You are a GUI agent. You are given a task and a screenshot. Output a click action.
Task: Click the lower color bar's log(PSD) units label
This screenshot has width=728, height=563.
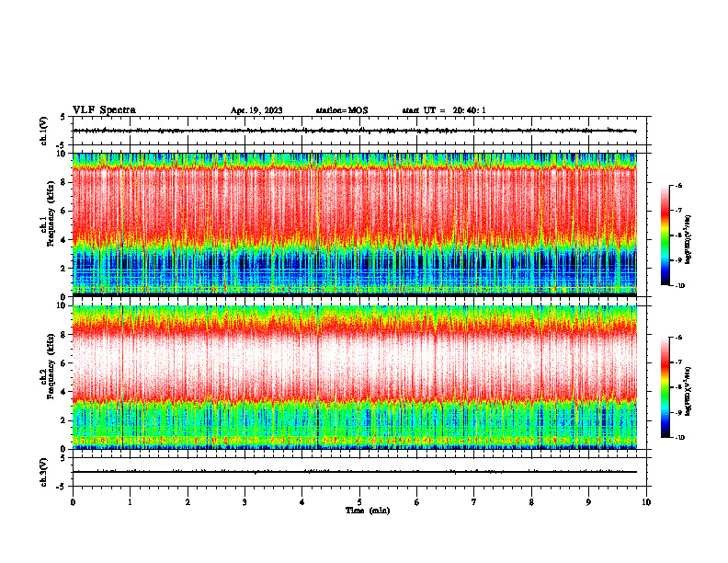688,392
